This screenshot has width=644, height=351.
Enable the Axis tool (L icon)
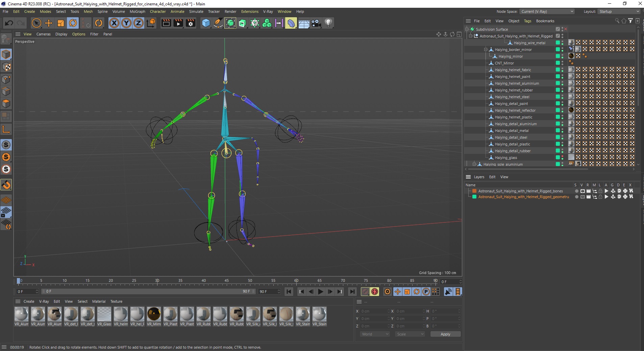click(6, 129)
